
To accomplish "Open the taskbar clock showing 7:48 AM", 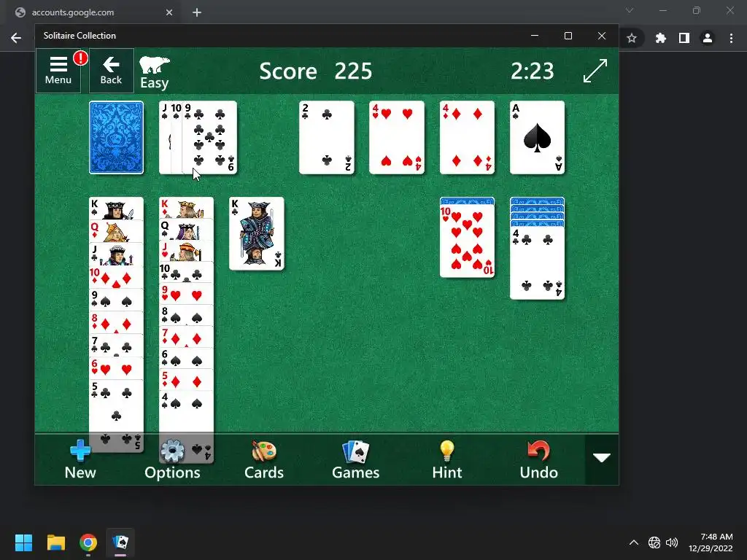I will (711, 542).
